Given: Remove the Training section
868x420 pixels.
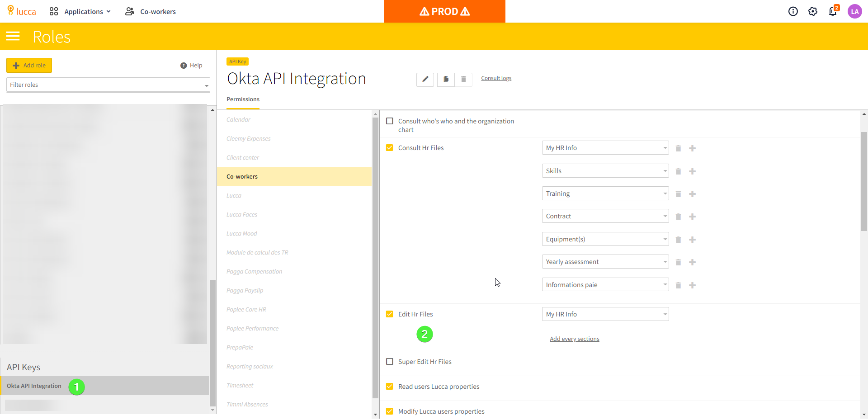Looking at the screenshot, I should click(678, 194).
